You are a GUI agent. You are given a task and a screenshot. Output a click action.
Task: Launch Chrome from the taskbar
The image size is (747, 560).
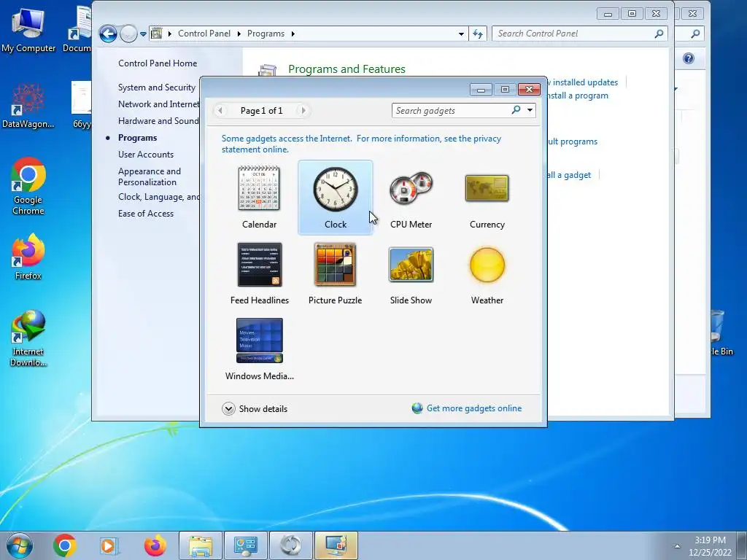pos(65,545)
